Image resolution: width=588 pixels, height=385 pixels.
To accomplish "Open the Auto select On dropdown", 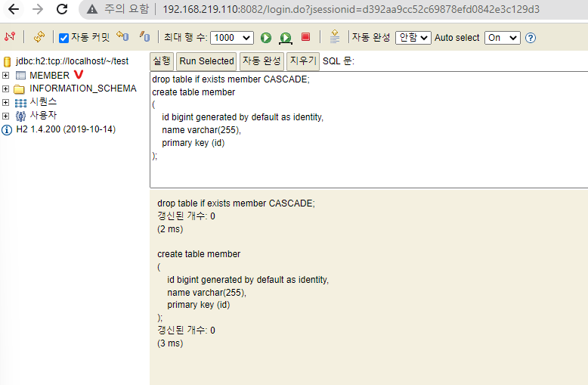I will tap(502, 38).
